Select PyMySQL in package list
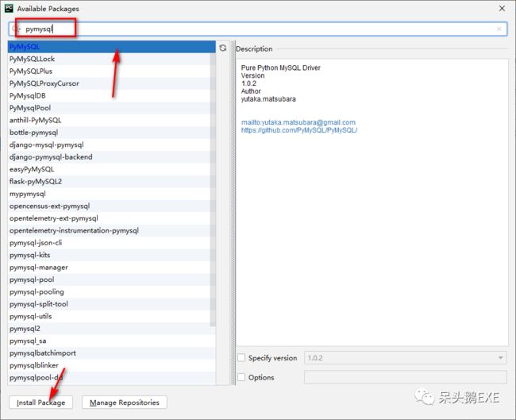Viewport: 516px width, 420px height. click(112, 47)
